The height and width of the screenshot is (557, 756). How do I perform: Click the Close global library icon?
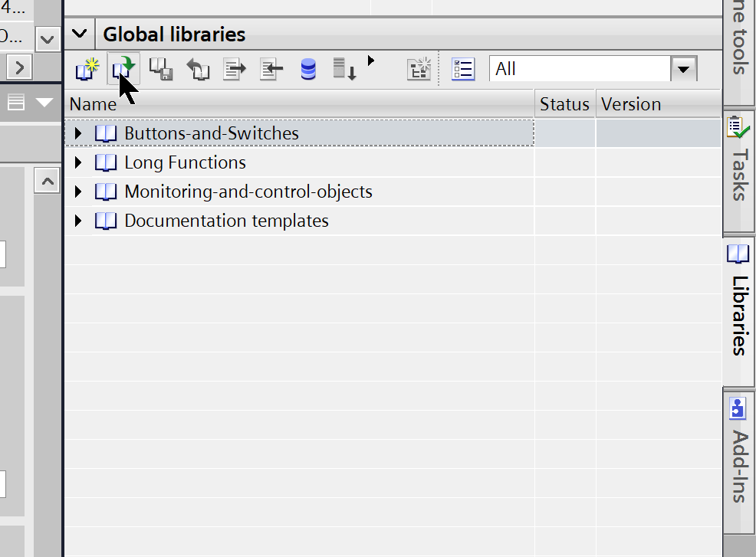pyautogui.click(x=198, y=70)
